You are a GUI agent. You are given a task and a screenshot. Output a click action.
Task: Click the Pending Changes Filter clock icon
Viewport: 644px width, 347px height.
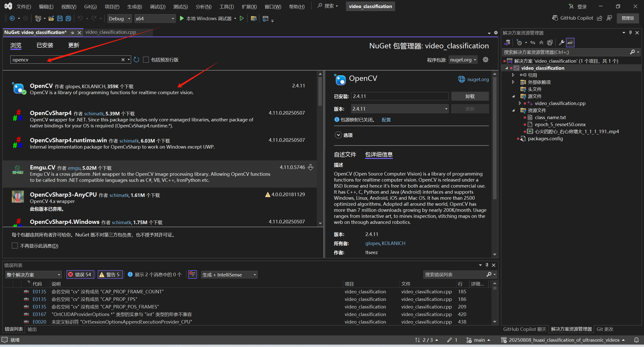click(519, 43)
